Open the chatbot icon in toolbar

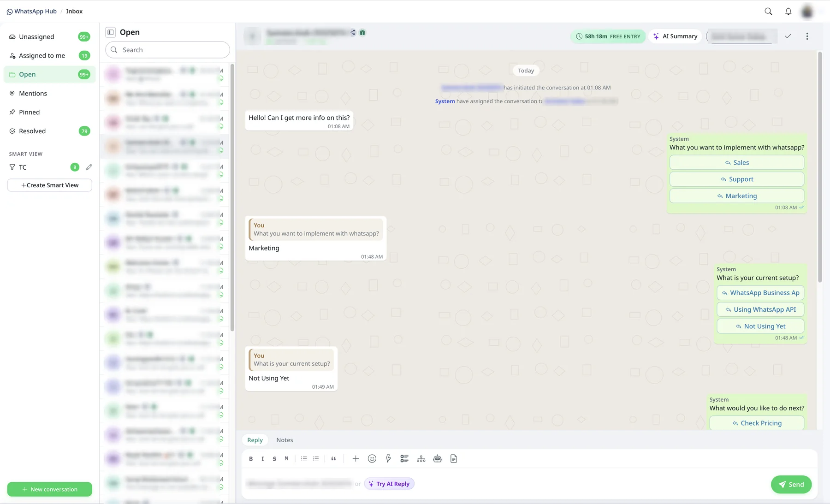point(438,459)
